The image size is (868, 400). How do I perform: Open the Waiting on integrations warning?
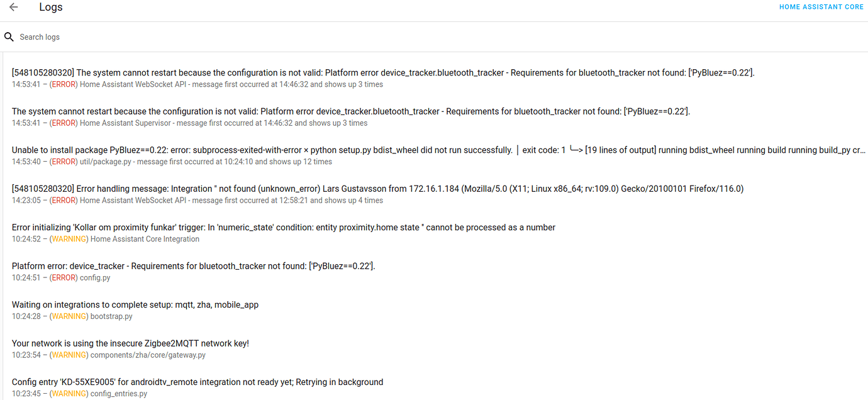tap(135, 305)
